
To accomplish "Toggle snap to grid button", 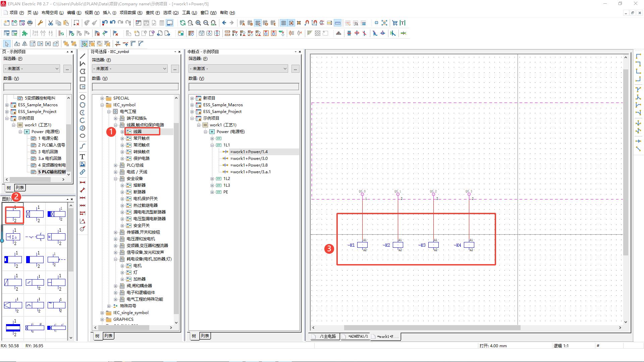I will 291,23.
